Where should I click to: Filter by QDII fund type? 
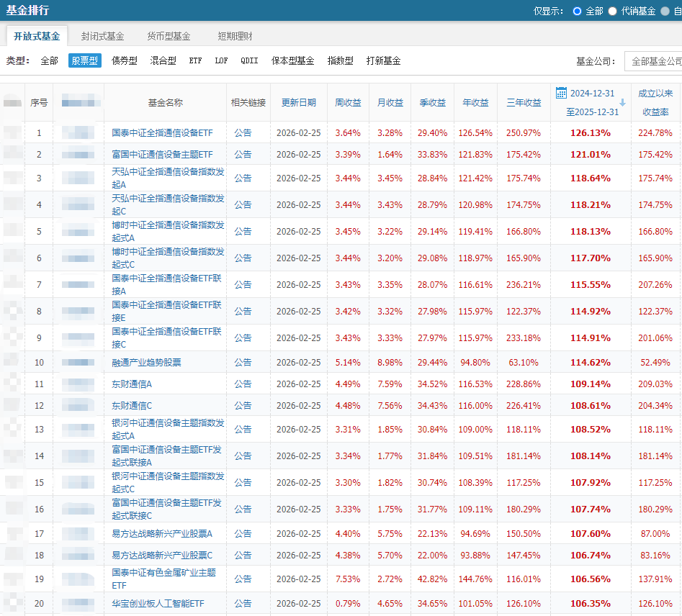point(249,61)
